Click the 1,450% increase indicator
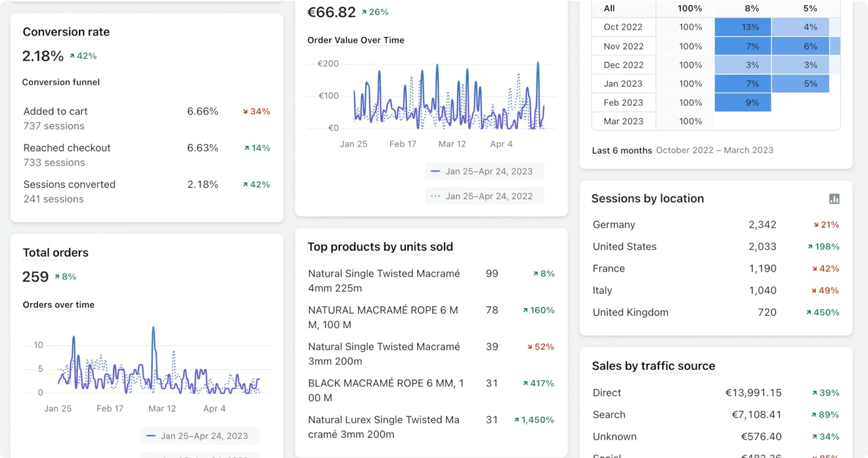868x458 pixels. [x=534, y=420]
